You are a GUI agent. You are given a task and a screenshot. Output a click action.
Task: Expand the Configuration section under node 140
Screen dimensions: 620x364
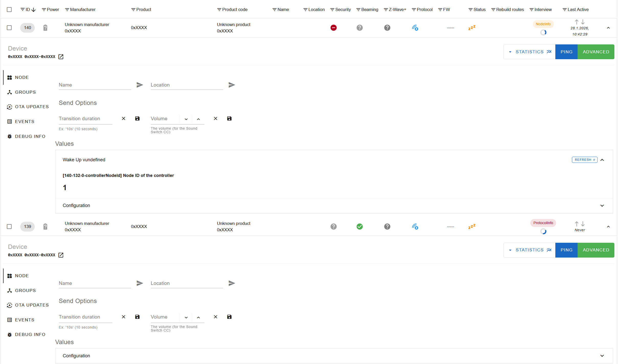[602, 205]
